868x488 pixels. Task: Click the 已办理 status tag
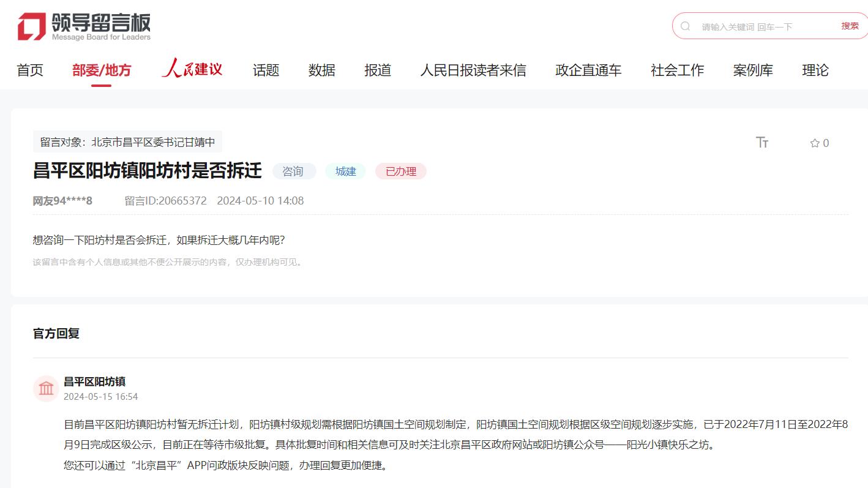[x=400, y=171]
